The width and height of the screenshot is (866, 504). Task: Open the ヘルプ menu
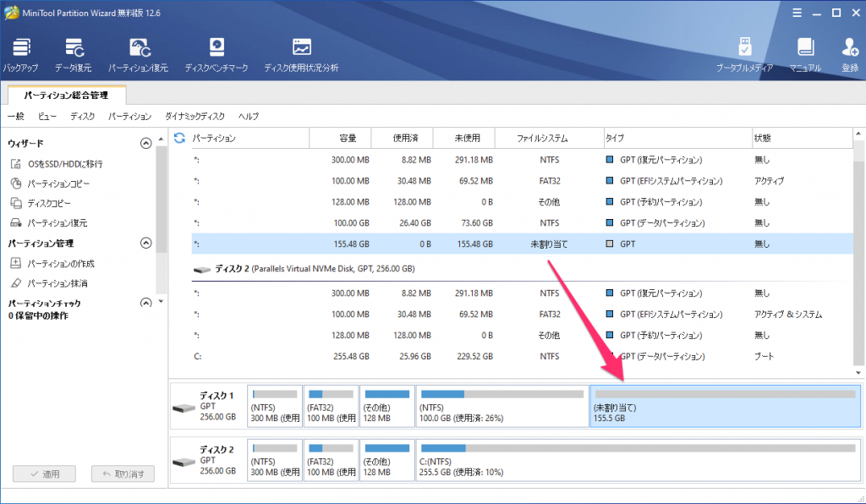click(x=249, y=117)
